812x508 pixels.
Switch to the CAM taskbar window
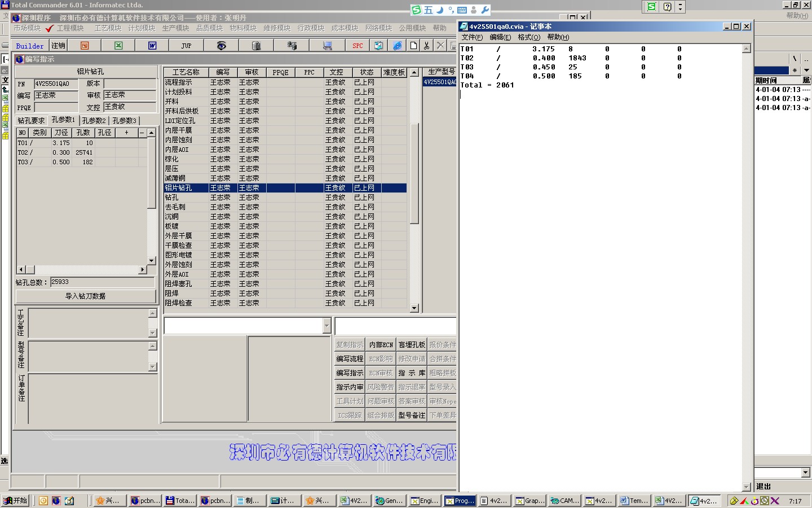(564, 501)
